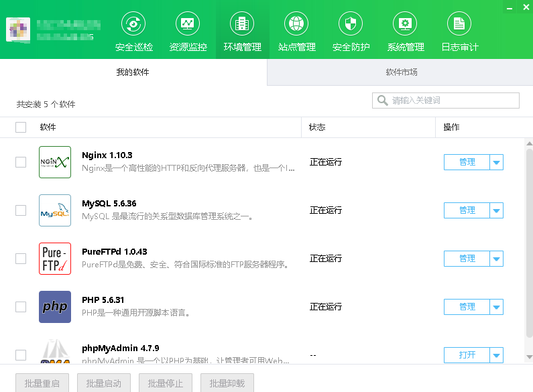
Task: Click 打开 button for phpMyAdmin
Action: (x=467, y=355)
